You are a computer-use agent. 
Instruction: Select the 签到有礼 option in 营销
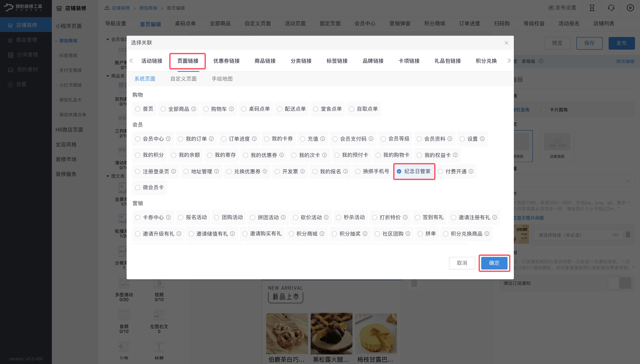pyautogui.click(x=417, y=217)
